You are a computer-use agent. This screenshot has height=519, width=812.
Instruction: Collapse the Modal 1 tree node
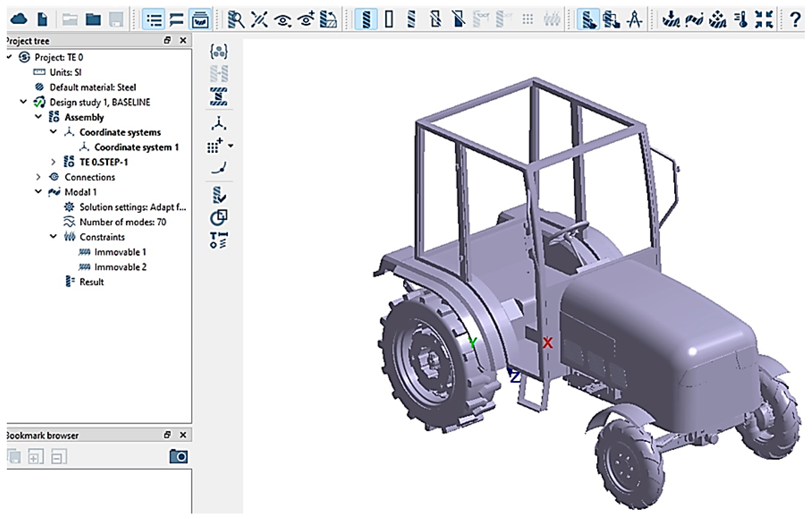38,192
